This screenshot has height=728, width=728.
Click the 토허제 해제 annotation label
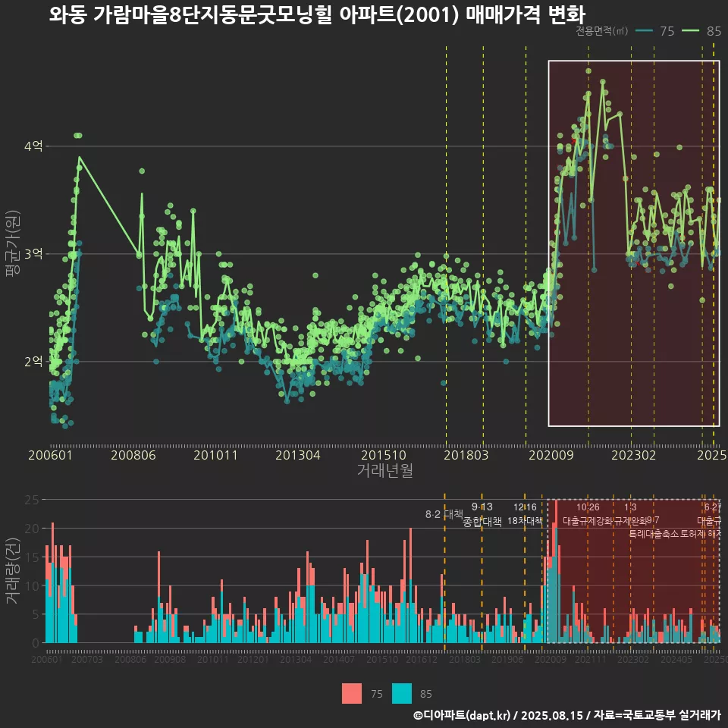[x=700, y=534]
